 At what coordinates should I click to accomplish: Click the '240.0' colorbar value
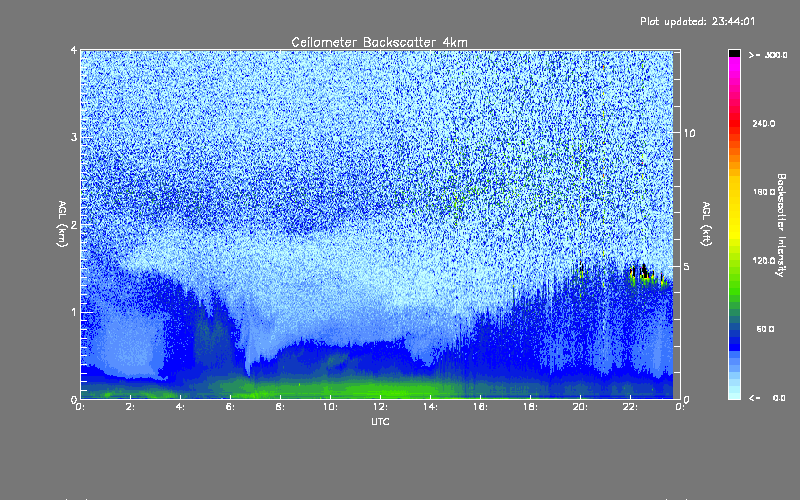pos(764,123)
